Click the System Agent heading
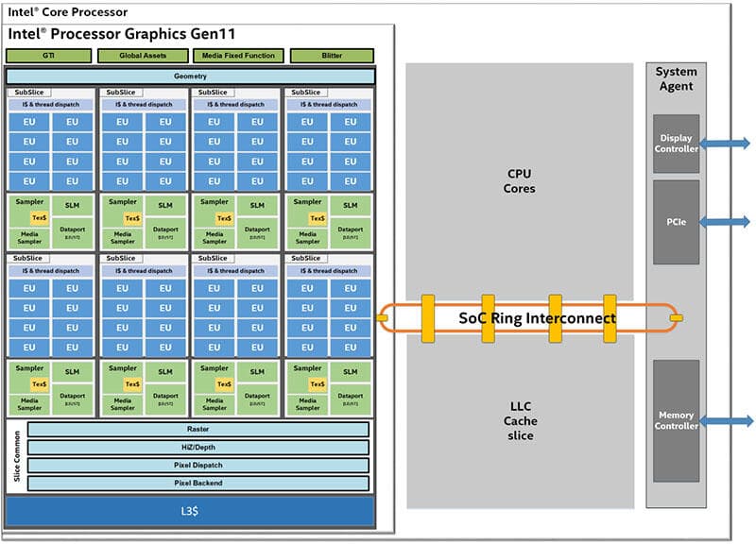Screen dimensions: 756x544 [x=677, y=79]
